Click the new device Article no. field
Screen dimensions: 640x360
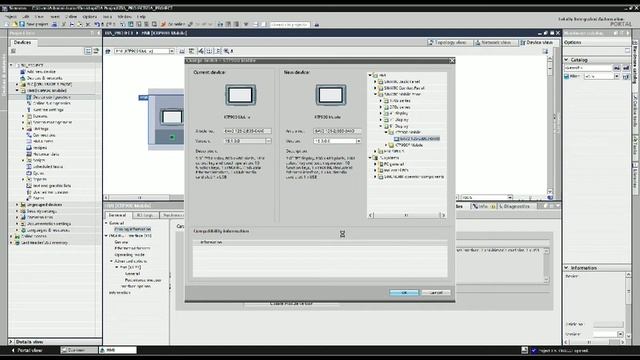(337, 131)
